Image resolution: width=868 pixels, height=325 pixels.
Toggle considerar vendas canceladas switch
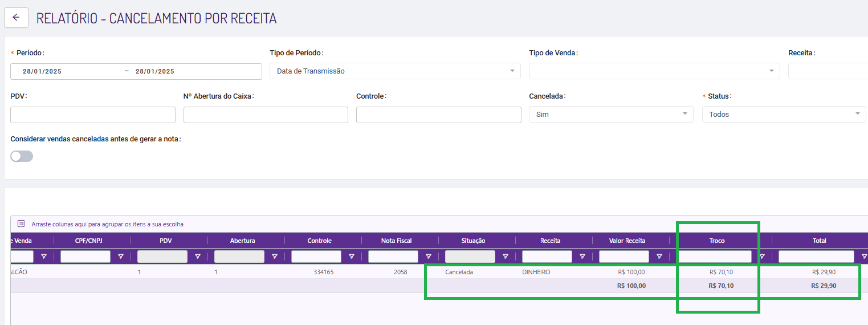[22, 156]
